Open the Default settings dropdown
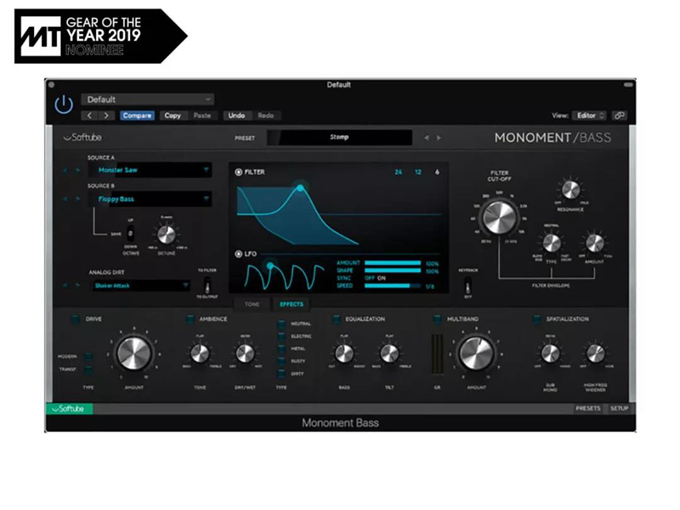 [x=147, y=99]
